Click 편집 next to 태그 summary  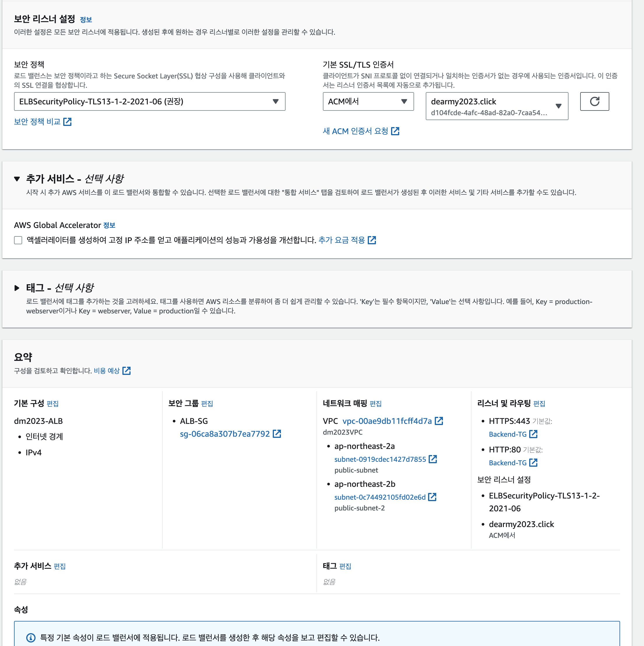tap(345, 566)
